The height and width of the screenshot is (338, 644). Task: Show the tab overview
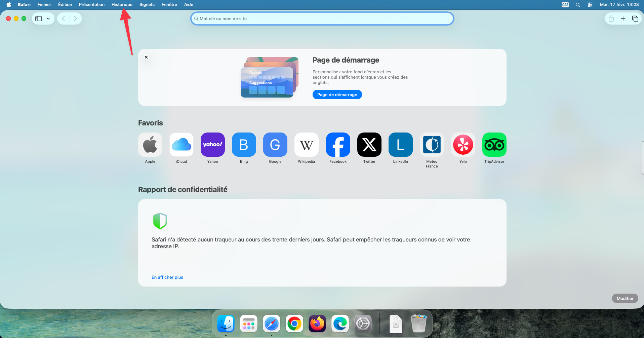pyautogui.click(x=635, y=18)
